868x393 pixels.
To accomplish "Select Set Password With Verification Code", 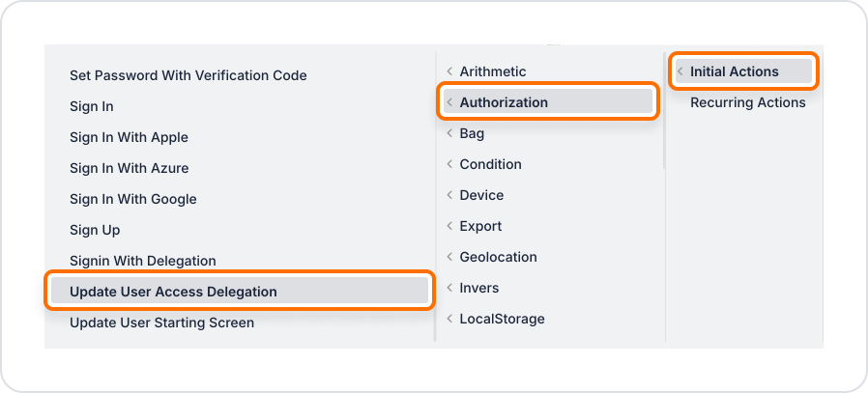I will 188,75.
